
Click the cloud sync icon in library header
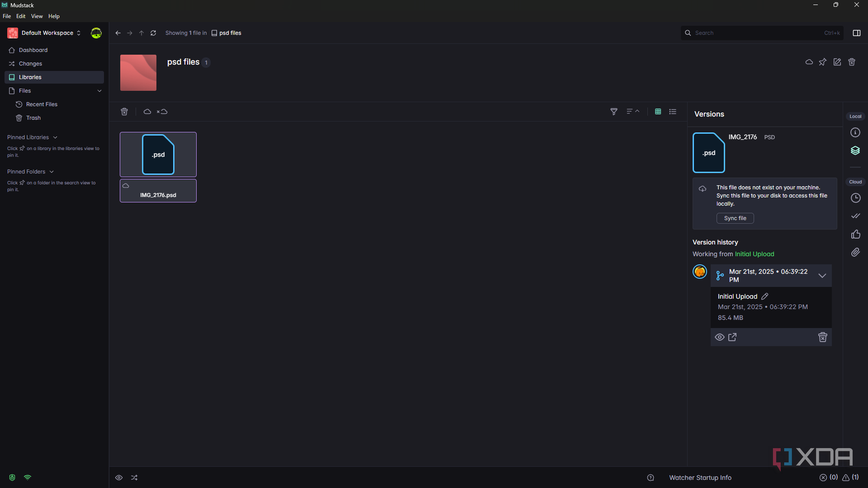click(809, 62)
